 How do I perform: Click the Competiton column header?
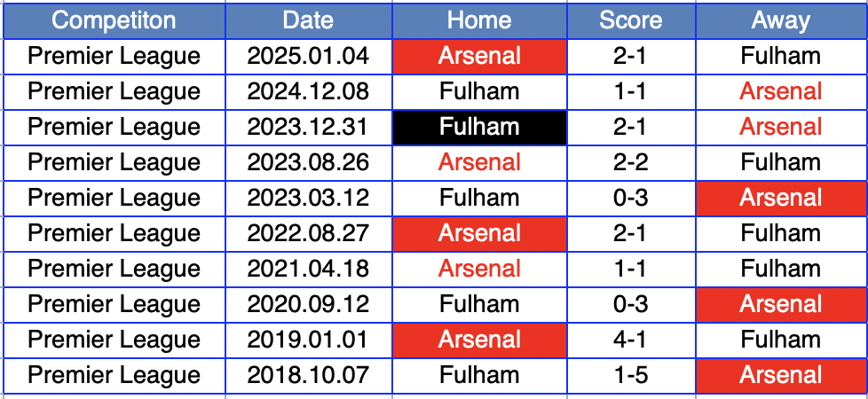click(x=114, y=20)
